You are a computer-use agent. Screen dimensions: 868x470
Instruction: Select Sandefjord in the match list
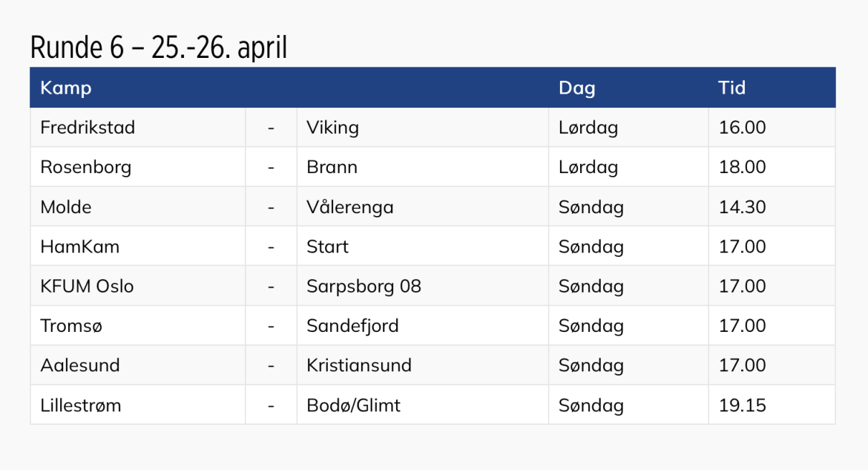352,326
